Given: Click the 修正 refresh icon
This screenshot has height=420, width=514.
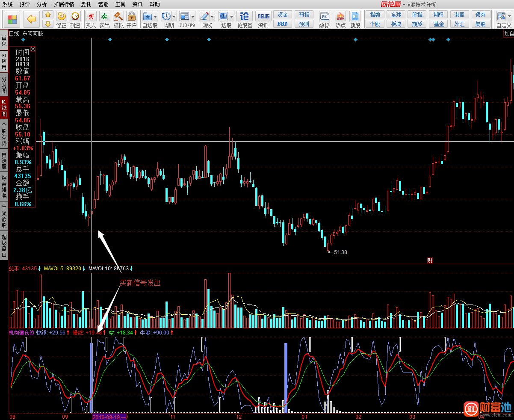Looking at the screenshot, I should 62,16.
